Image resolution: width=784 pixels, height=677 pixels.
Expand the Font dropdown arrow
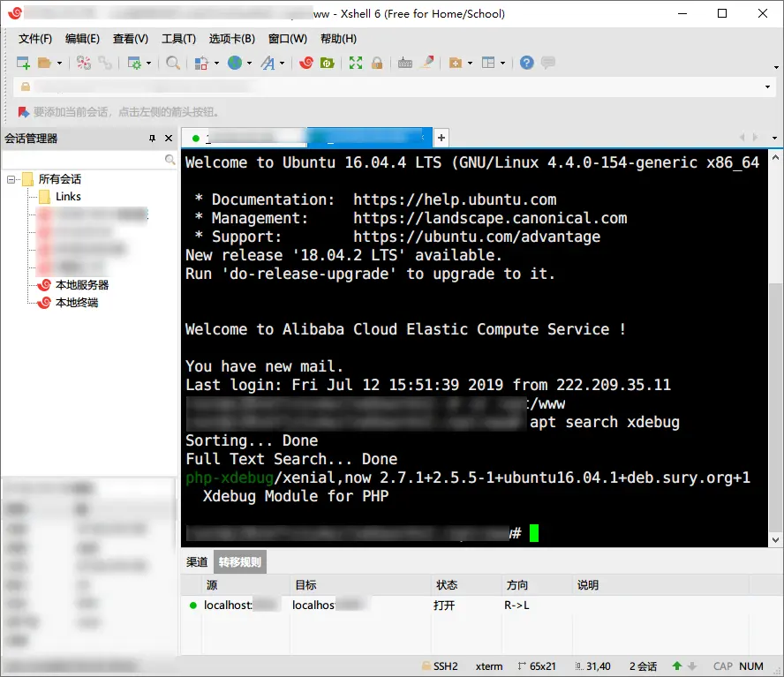[282, 63]
